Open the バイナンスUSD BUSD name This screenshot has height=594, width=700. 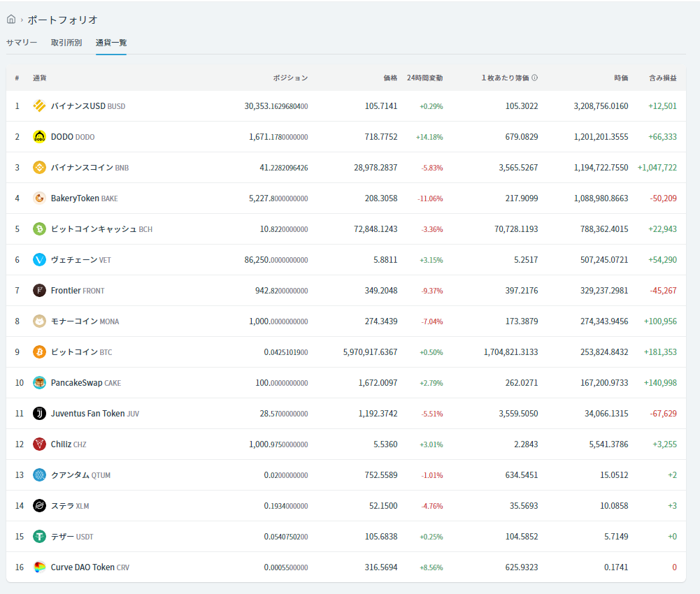pos(88,106)
